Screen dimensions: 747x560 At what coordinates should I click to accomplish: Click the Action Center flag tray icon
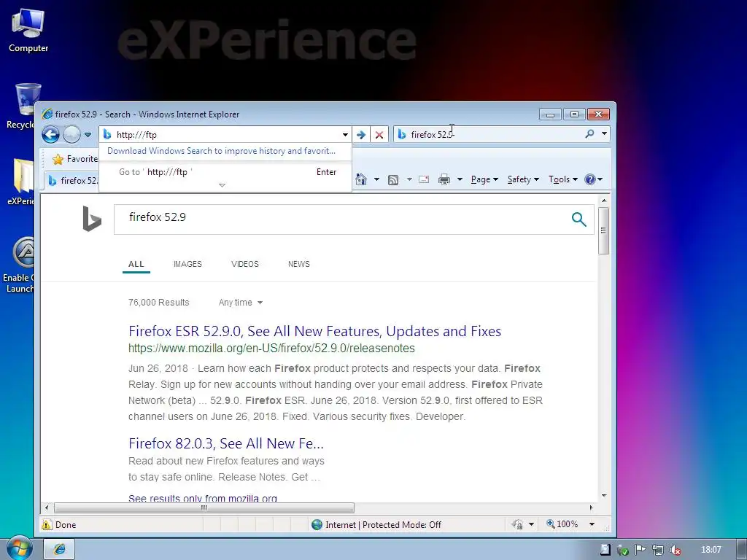tap(640, 550)
